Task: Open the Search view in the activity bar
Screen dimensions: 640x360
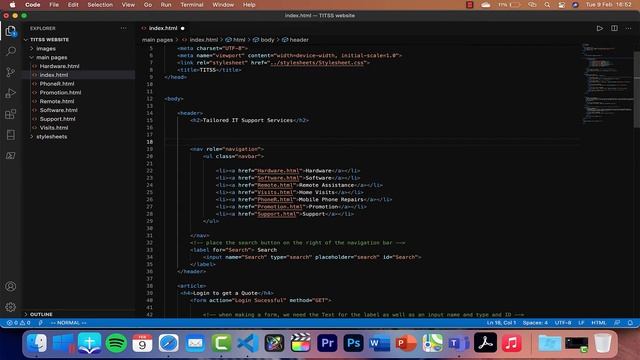Action: 11,51
